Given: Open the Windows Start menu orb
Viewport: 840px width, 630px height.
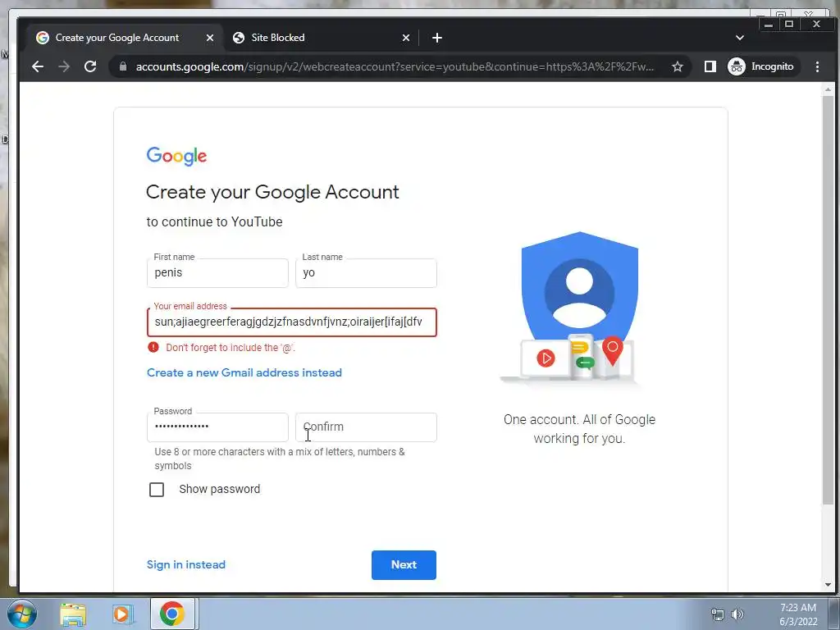Looking at the screenshot, I should (21, 614).
